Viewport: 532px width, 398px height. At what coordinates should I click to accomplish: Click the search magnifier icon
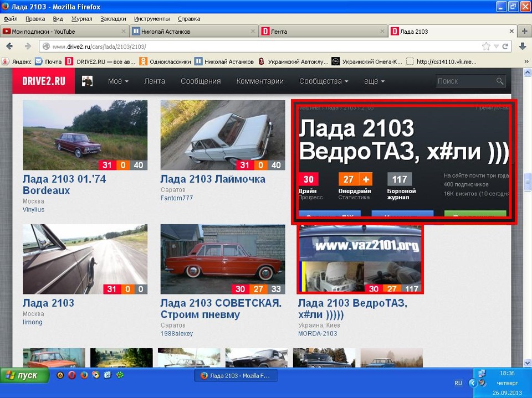tap(500, 81)
